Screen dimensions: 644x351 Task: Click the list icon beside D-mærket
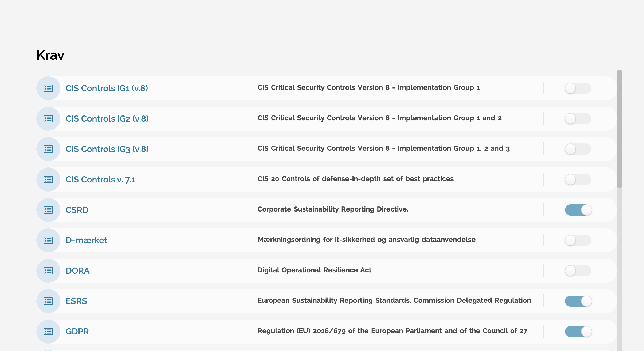(x=48, y=240)
